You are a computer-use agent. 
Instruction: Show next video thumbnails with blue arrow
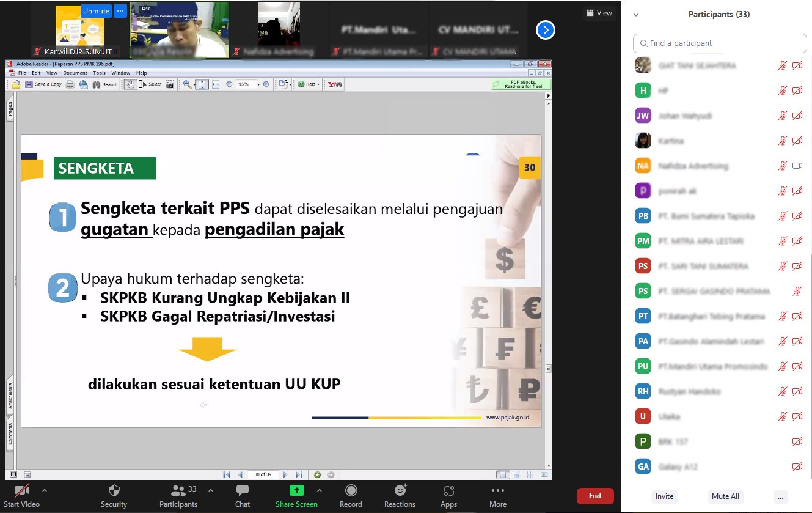pyautogui.click(x=545, y=30)
